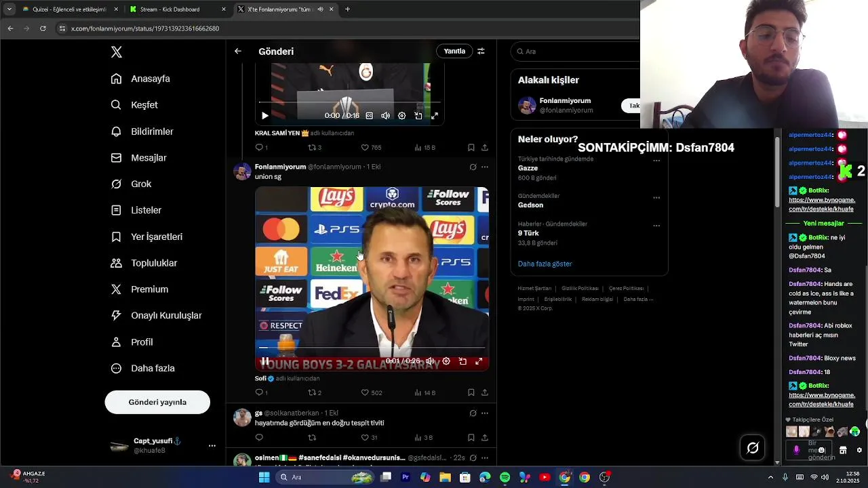Image resolution: width=868 pixels, height=488 pixels.
Task: Toggle picture-in-picture on the top video
Action: click(x=418, y=116)
